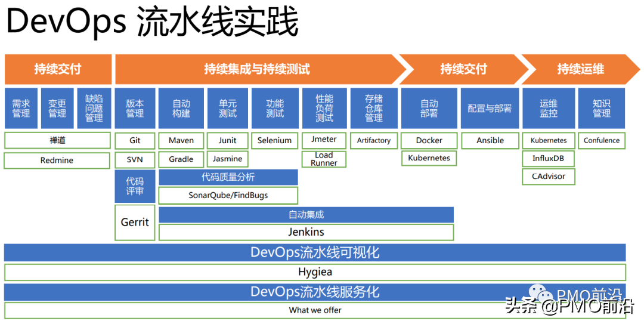This screenshot has width=644, height=324.
Task: Select the 持续交付 header above 需求管理
Action: point(58,69)
